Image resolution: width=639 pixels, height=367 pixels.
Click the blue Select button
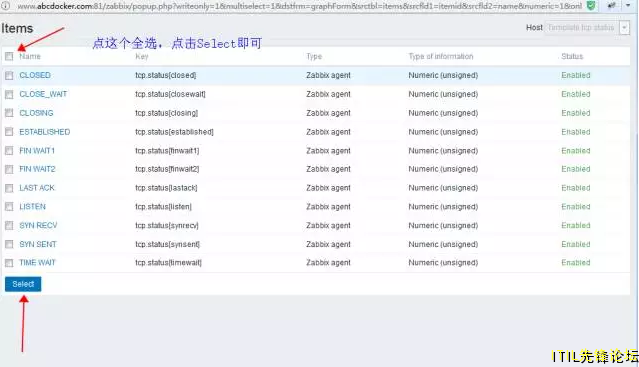23,284
